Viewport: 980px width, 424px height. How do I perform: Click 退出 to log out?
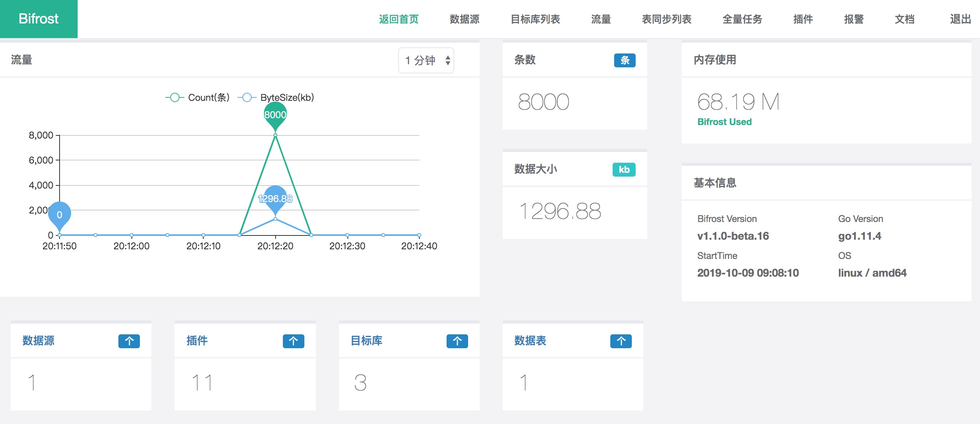[960, 19]
